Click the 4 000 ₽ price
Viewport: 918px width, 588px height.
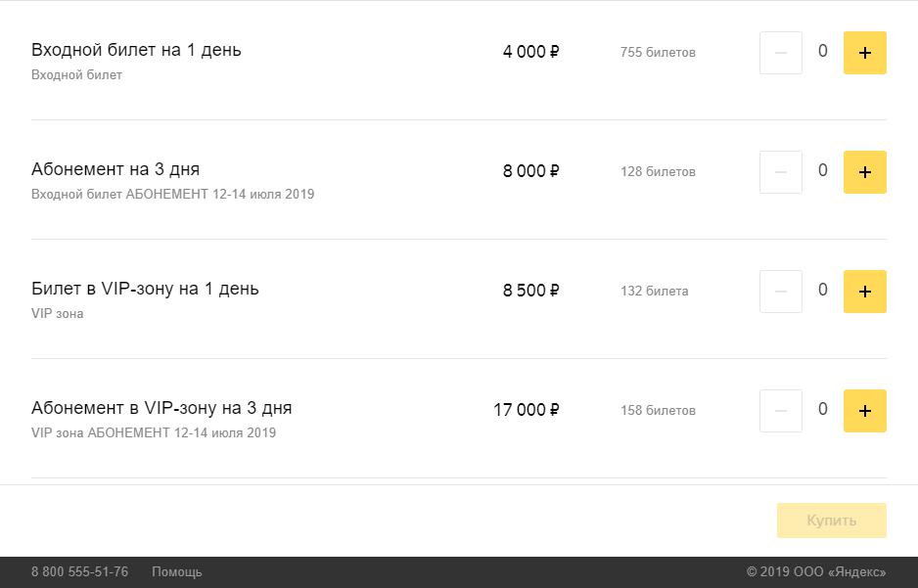530,52
